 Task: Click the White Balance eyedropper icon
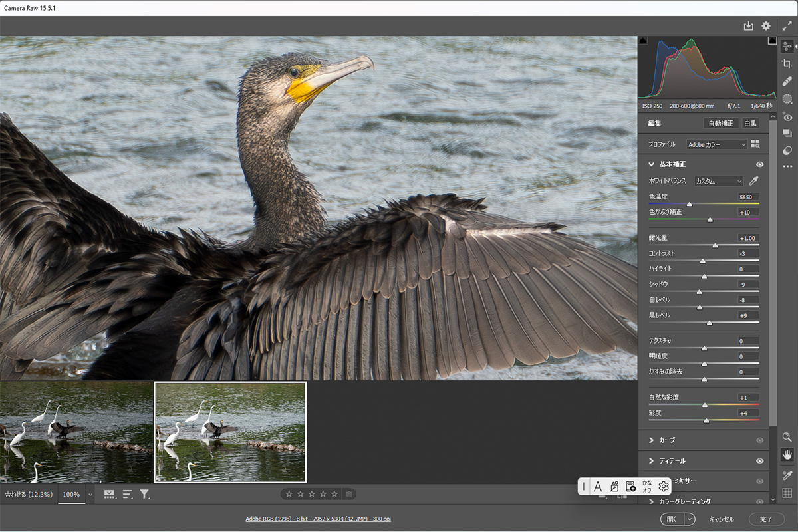pyautogui.click(x=753, y=181)
